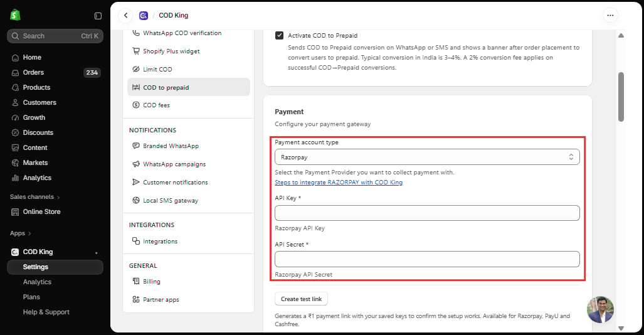Click the Discounts badge icon
The height and width of the screenshot is (335, 644).
(x=15, y=133)
